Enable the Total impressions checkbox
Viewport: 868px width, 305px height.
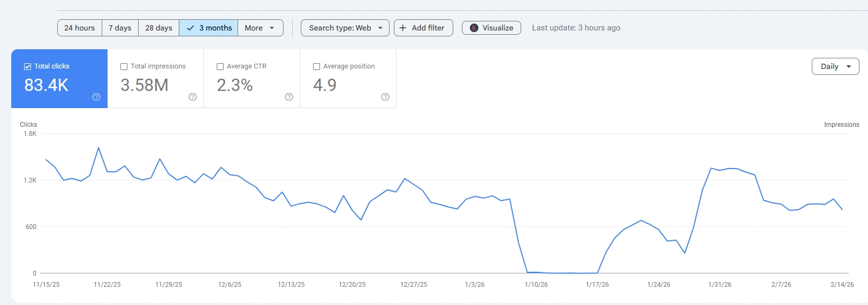point(124,66)
